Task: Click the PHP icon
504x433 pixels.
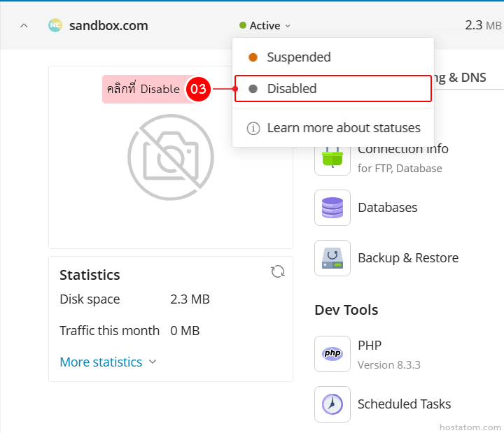Action: 332,353
